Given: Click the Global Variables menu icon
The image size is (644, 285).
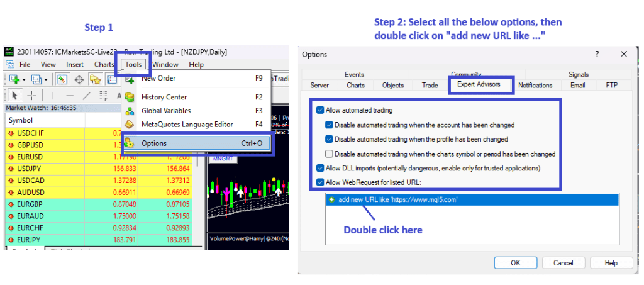Looking at the screenshot, I should pos(130,111).
